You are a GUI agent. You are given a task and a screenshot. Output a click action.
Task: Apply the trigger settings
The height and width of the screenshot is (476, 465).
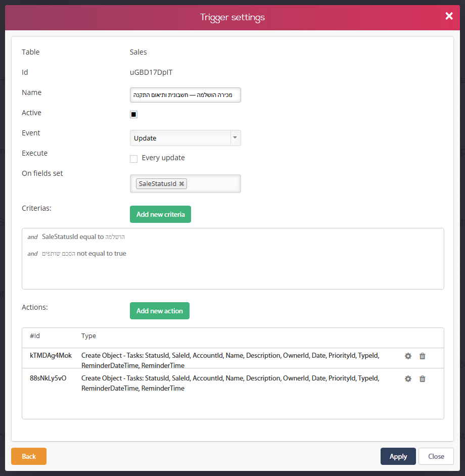pyautogui.click(x=398, y=456)
